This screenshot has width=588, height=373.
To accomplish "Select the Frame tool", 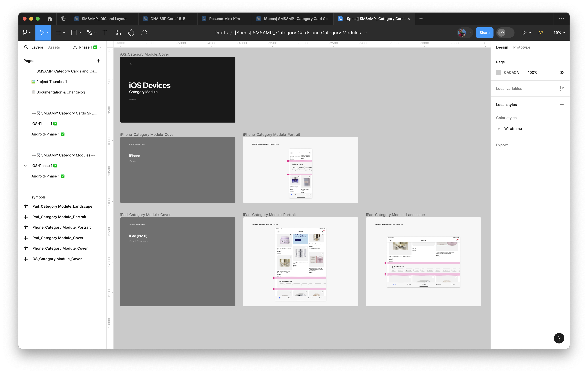I will [x=58, y=32].
